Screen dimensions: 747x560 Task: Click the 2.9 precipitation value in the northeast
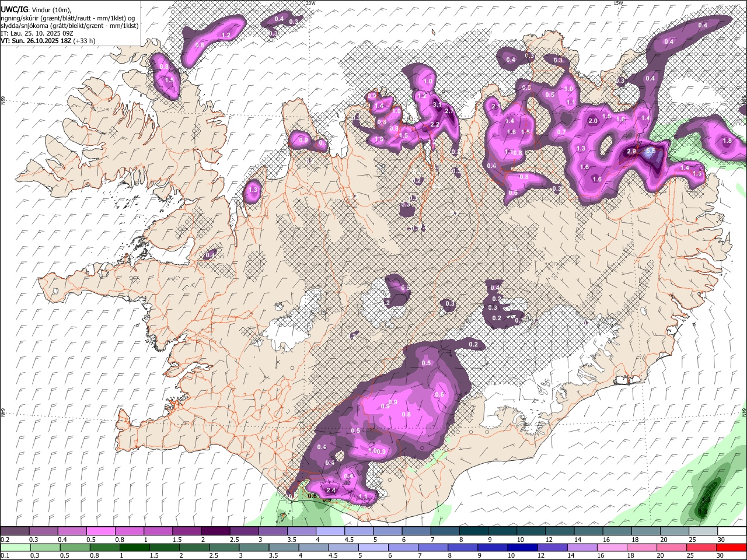point(631,152)
